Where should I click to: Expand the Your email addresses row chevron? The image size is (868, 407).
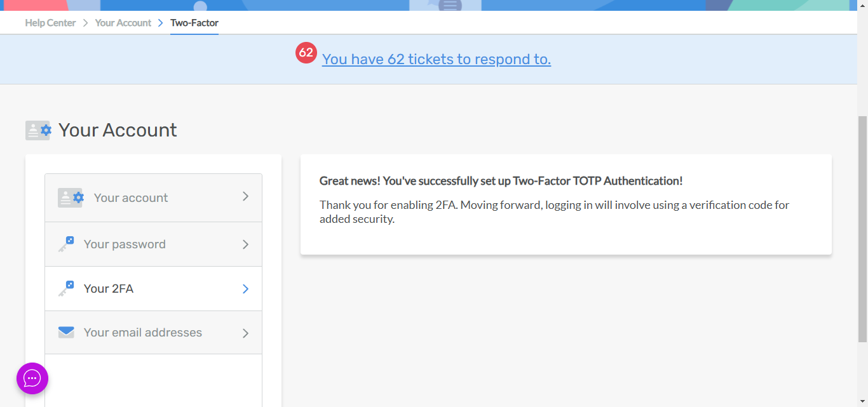pyautogui.click(x=245, y=333)
